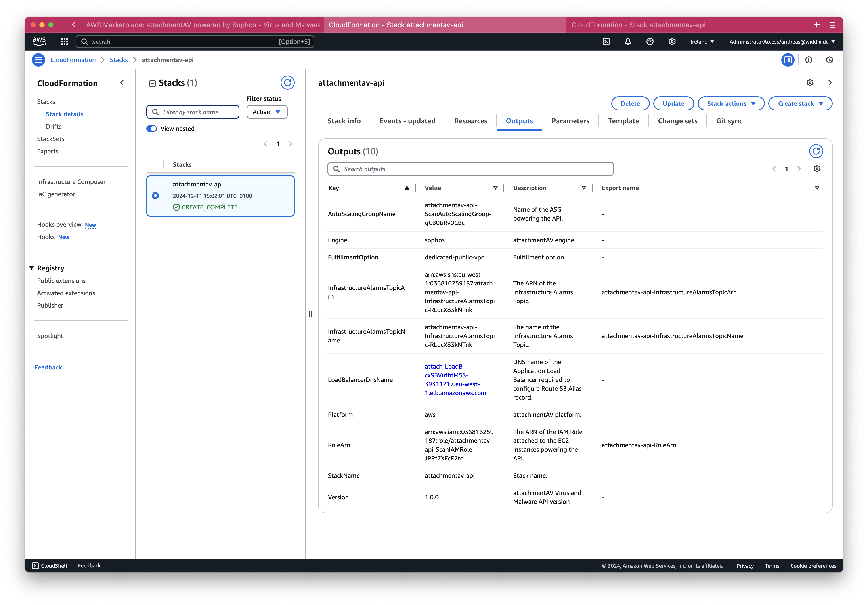Refresh the Outputs table

pos(816,151)
